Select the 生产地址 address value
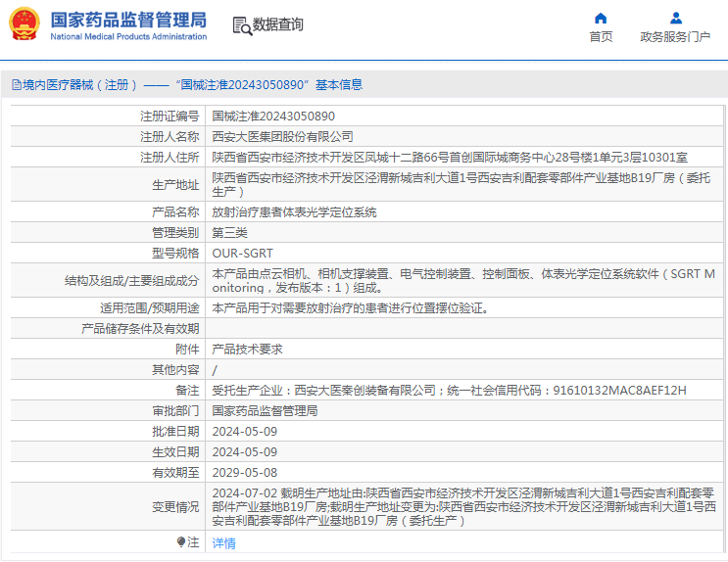728x562 pixels. (x=461, y=185)
